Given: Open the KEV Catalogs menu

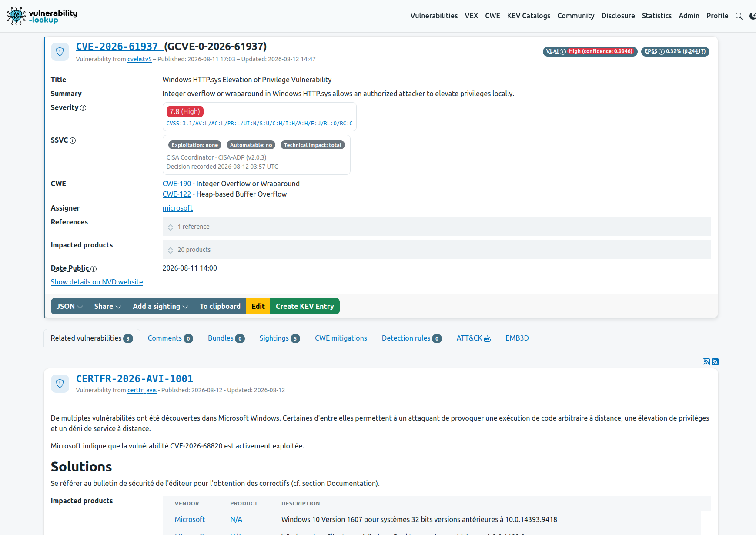Looking at the screenshot, I should point(529,16).
